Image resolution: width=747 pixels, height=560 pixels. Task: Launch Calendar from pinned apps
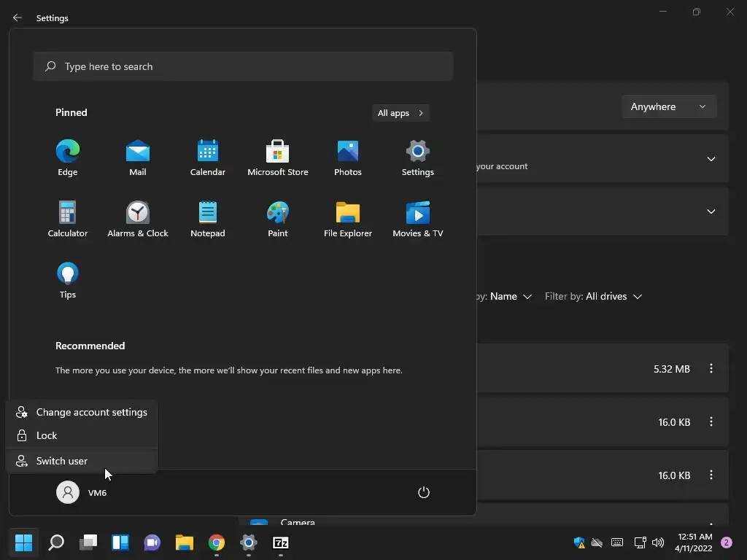[x=208, y=158]
